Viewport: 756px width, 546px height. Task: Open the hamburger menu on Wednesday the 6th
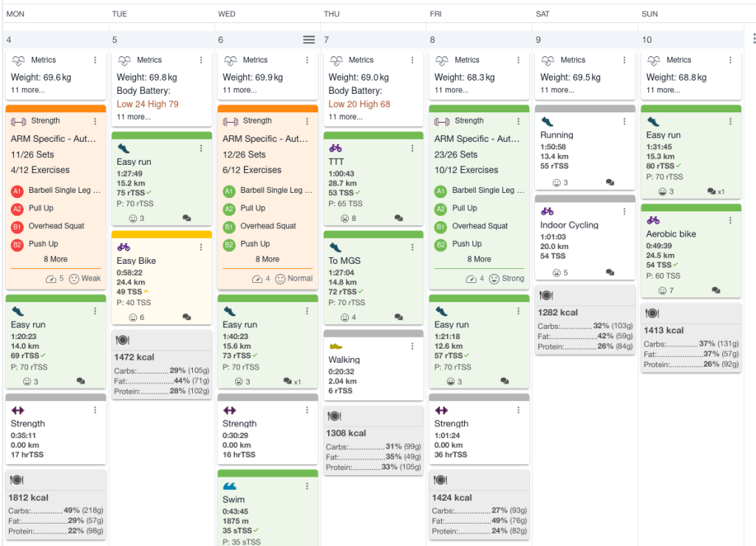[x=309, y=40]
